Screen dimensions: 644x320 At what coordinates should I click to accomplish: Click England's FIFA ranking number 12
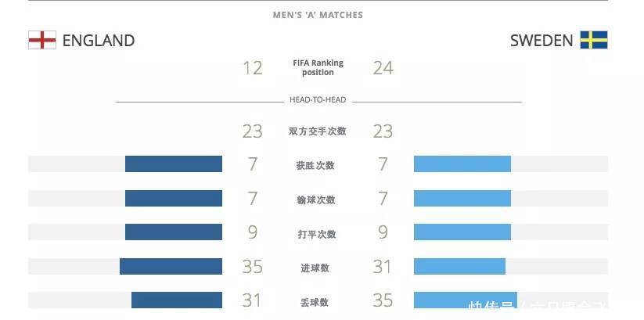[x=252, y=68]
